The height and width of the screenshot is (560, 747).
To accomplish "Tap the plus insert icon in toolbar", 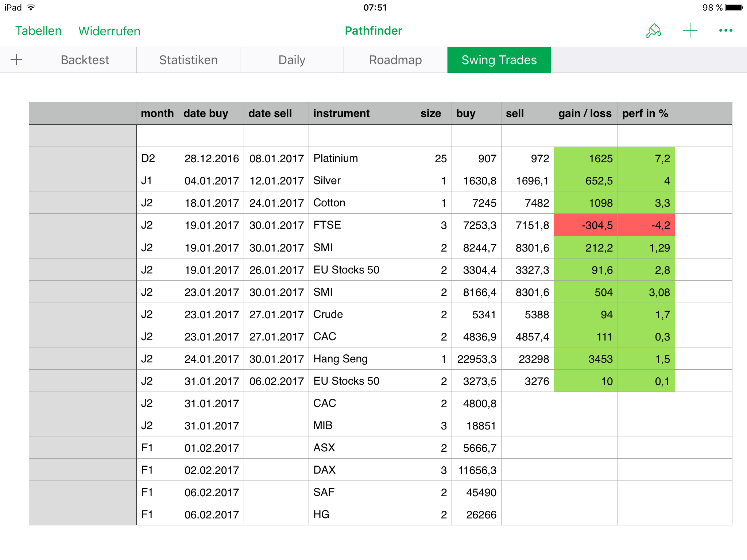I will [690, 31].
